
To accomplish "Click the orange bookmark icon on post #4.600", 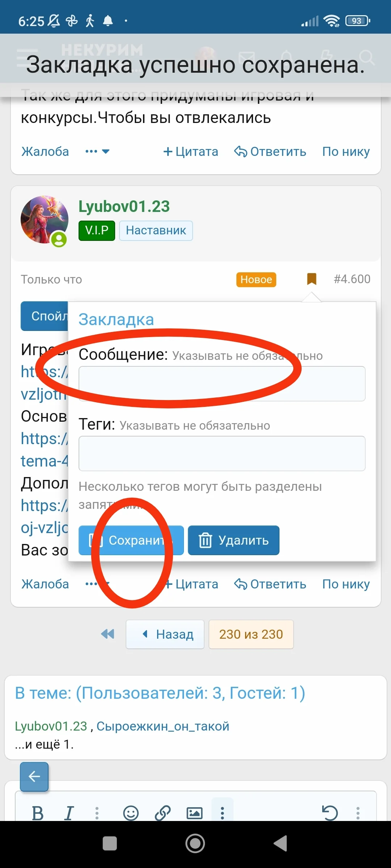I will [x=312, y=279].
